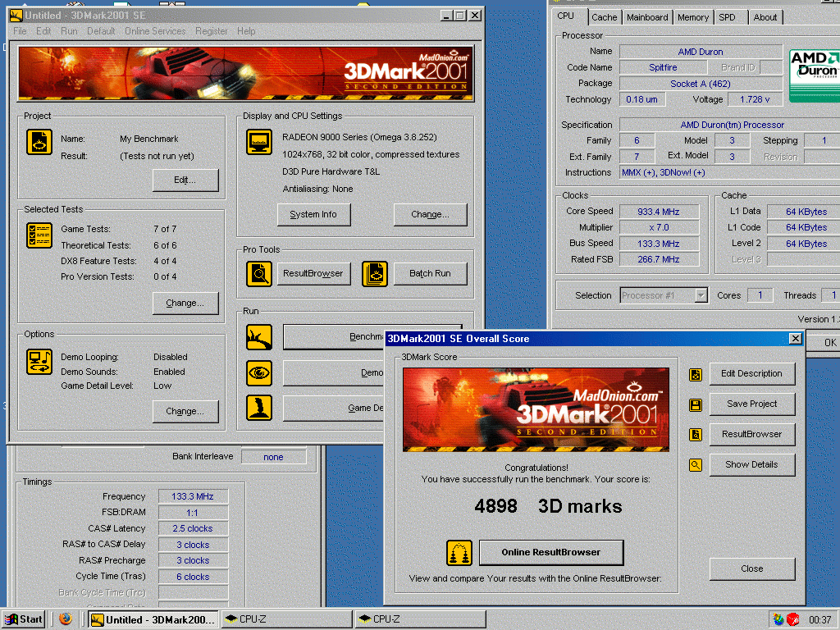Switch to the About tab in CPU-Z
This screenshot has width=840, height=630.
coord(765,17)
